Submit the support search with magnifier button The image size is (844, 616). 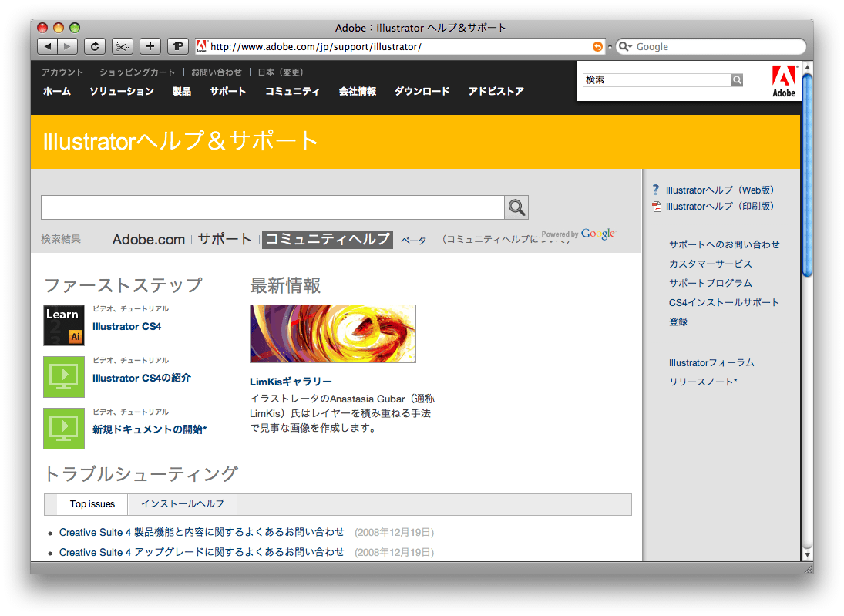(516, 207)
